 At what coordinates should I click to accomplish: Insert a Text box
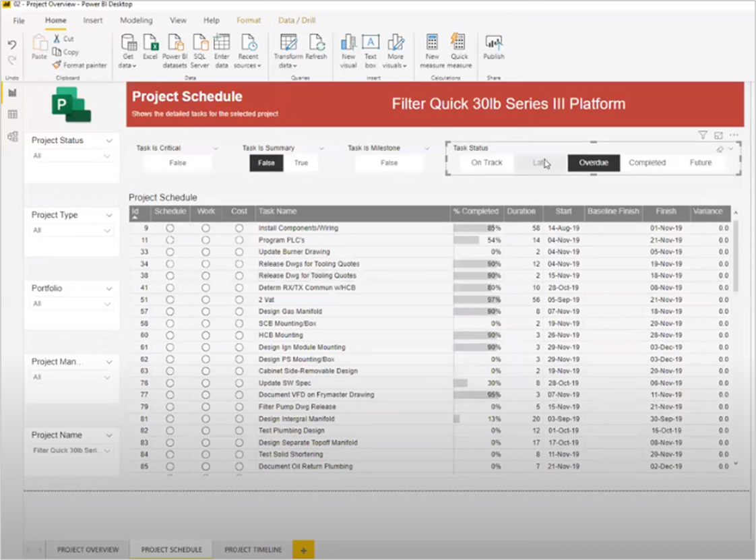pyautogui.click(x=370, y=47)
